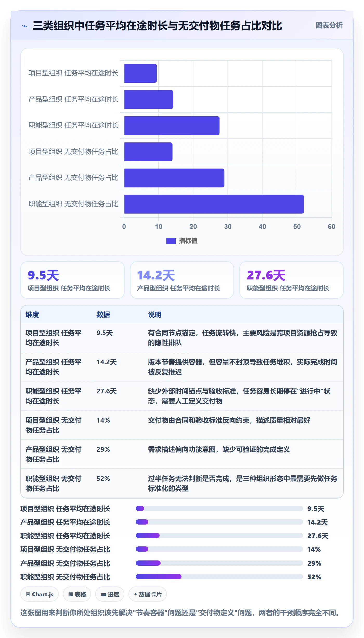Open the 14.2天 data card
The width and height of the screenshot is (364, 638).
(182, 280)
